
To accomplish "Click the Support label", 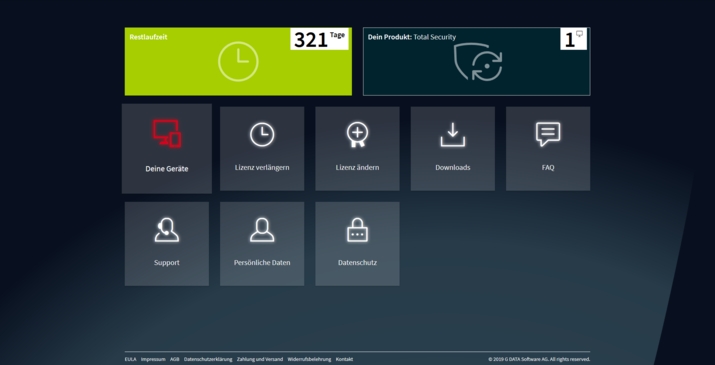I will [x=167, y=263].
